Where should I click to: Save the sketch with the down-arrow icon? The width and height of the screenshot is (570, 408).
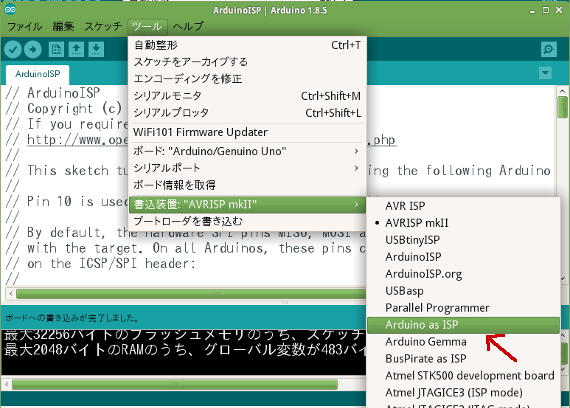click(96, 49)
